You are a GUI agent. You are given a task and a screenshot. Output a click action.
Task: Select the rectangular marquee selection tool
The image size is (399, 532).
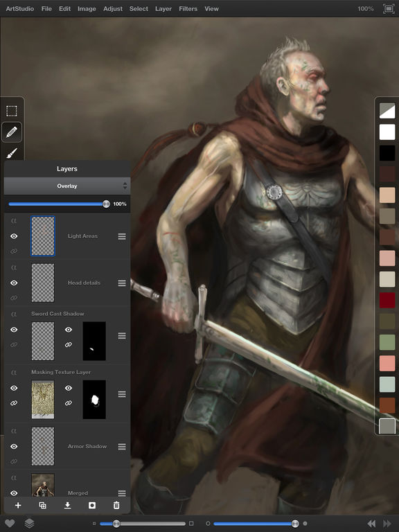(12, 111)
